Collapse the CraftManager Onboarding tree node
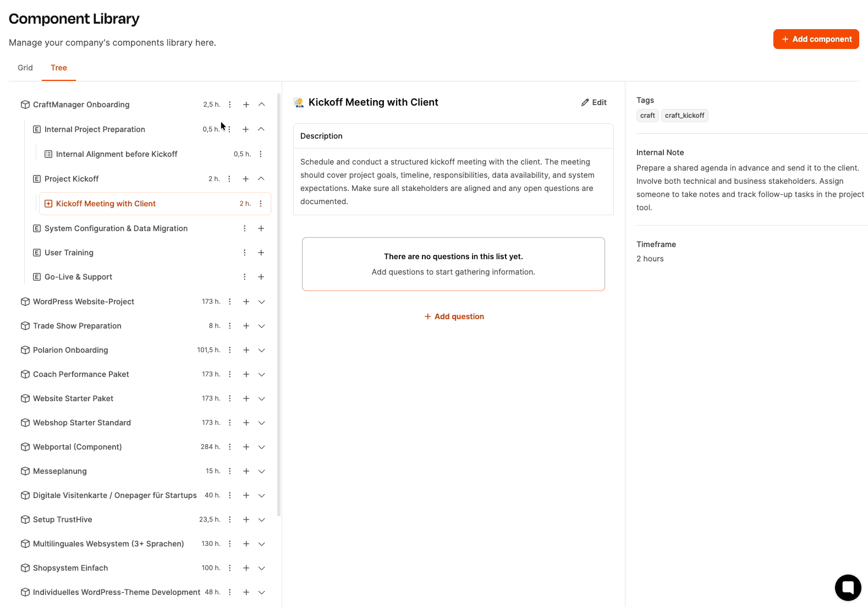Viewport: 868px width, 607px height. tap(262, 105)
